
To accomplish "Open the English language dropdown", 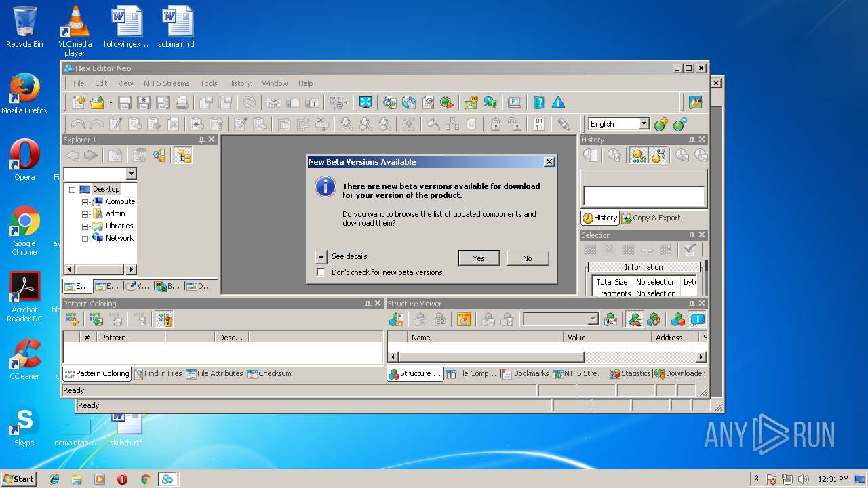I will click(x=644, y=124).
